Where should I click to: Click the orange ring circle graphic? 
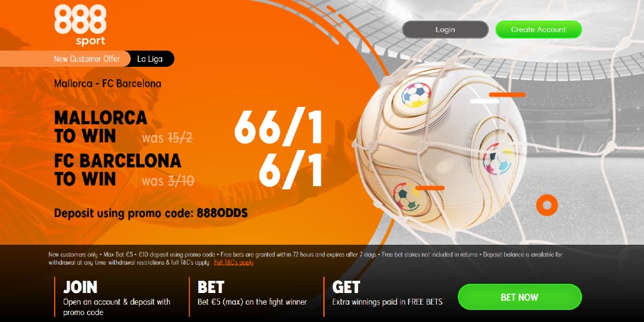(x=547, y=205)
